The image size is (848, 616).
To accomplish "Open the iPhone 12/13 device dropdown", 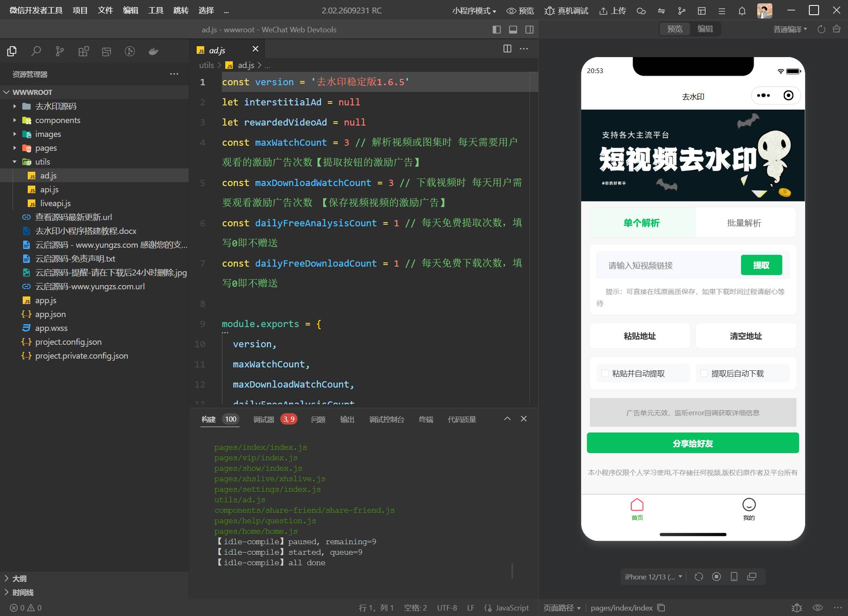I will click(653, 577).
